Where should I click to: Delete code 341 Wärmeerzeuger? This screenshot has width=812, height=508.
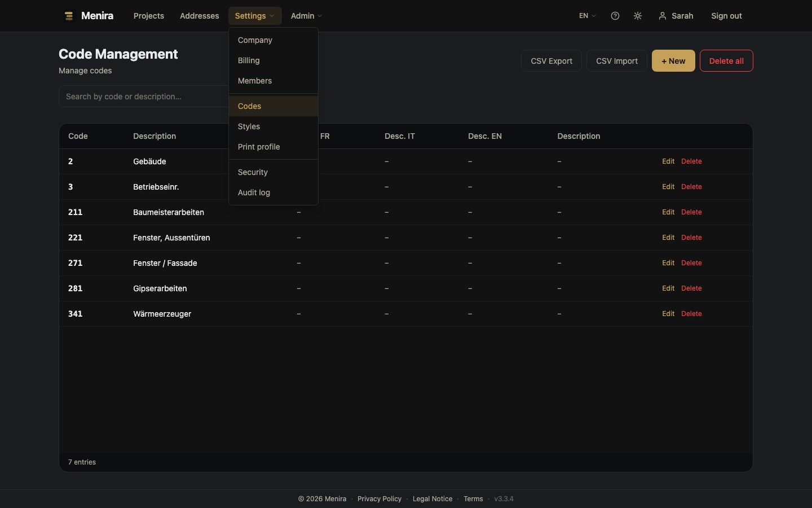click(691, 314)
